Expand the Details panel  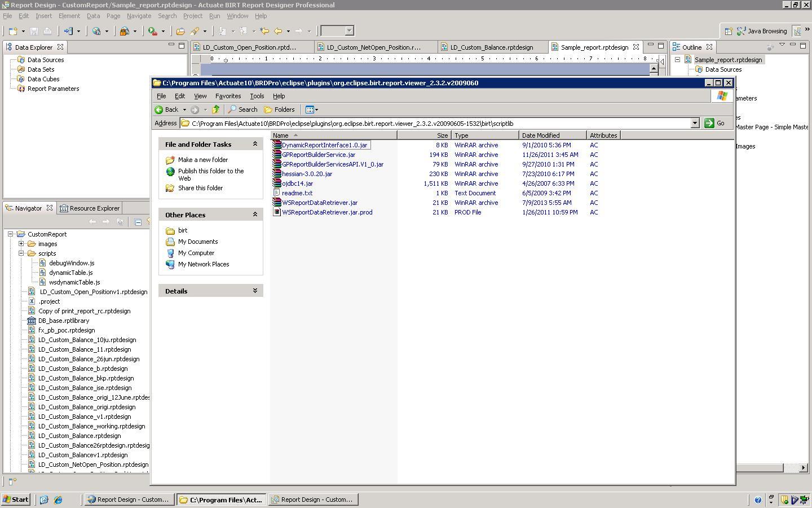[x=255, y=291]
